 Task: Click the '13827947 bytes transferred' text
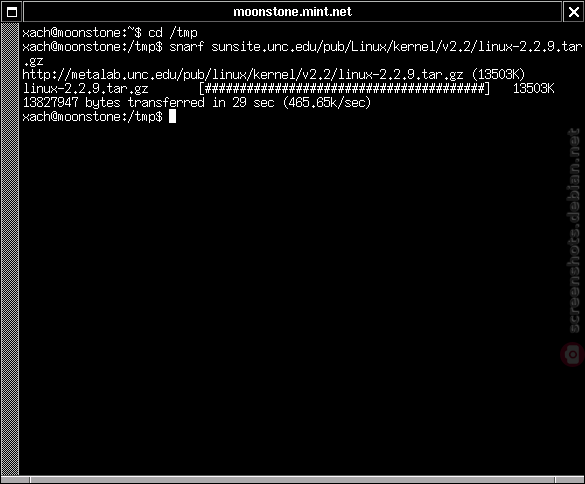[x=113, y=103]
